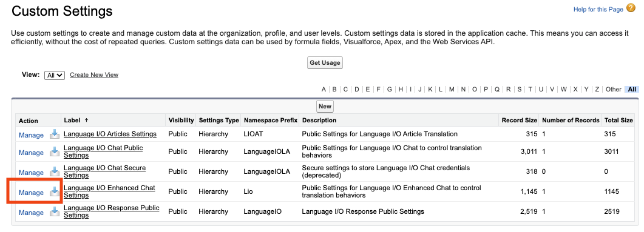Click Manage for Language I/O Chat Public Settings
Viewport: 644px width, 232px height.
pos(31,153)
